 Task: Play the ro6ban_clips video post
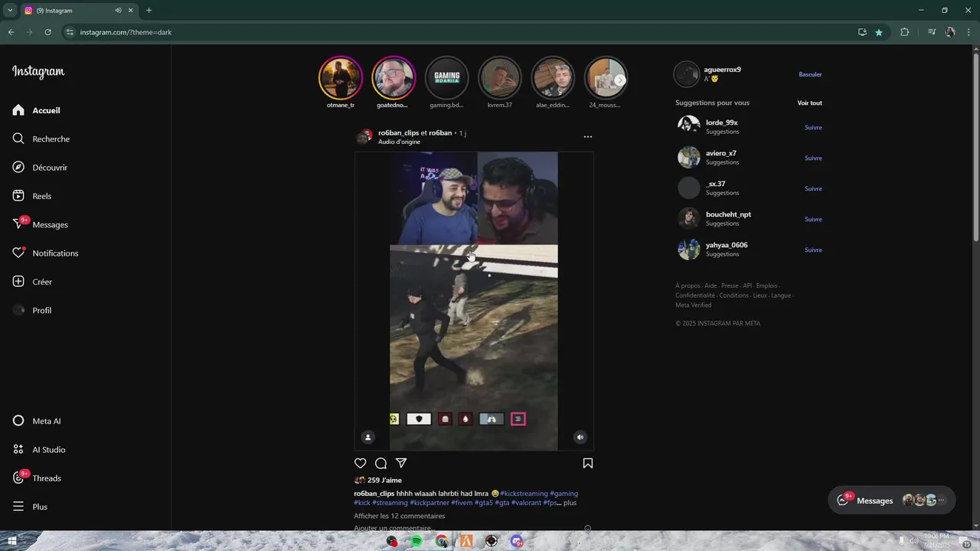click(473, 301)
